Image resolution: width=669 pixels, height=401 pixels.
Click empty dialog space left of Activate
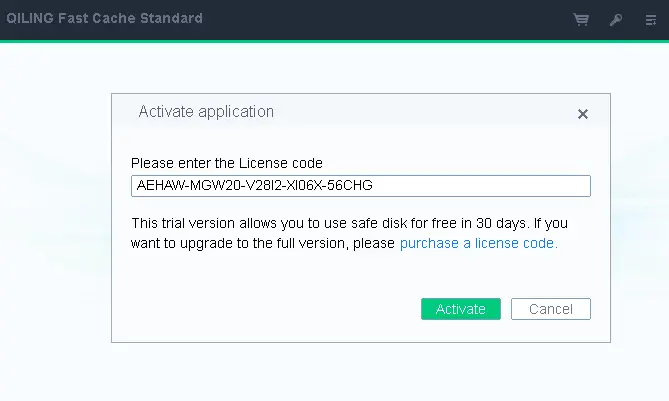click(270, 309)
